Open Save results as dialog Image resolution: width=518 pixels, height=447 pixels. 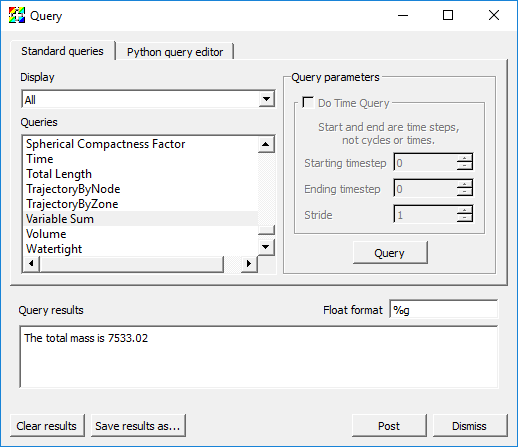tap(138, 426)
